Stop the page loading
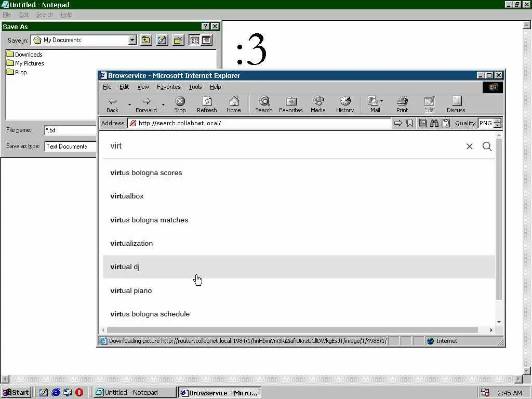 pyautogui.click(x=180, y=104)
